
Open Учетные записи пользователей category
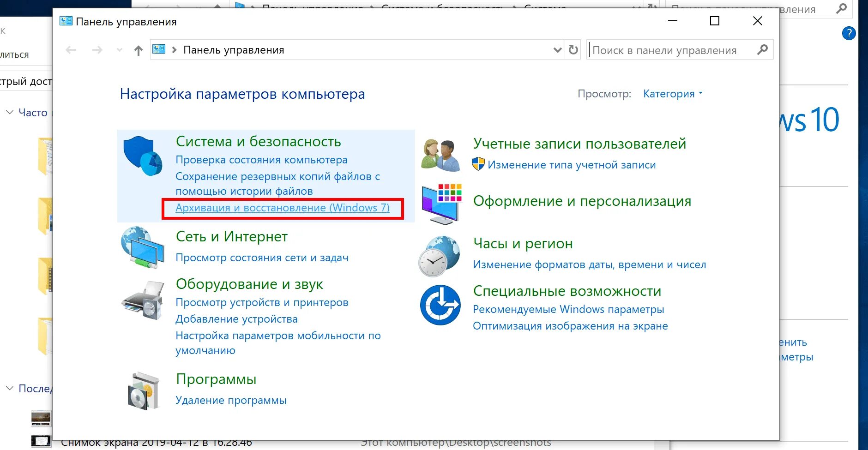[580, 144]
